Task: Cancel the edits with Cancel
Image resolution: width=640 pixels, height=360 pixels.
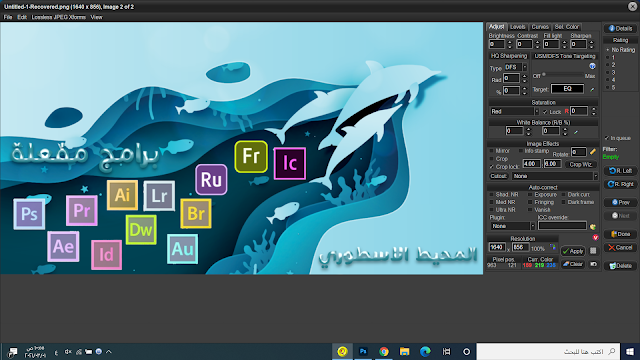Action: click(620, 247)
